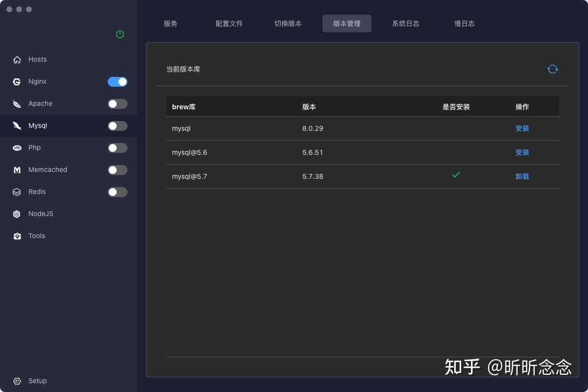Viewport: 588px width, 392px height.
Task: Open Setup via the gear icon
Action: [17, 381]
